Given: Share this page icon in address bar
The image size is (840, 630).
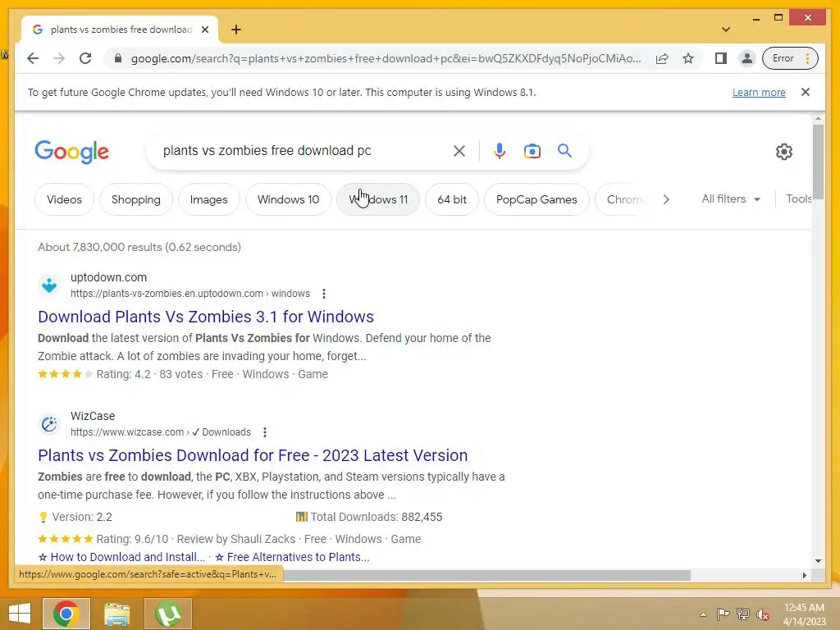Looking at the screenshot, I should point(662,58).
